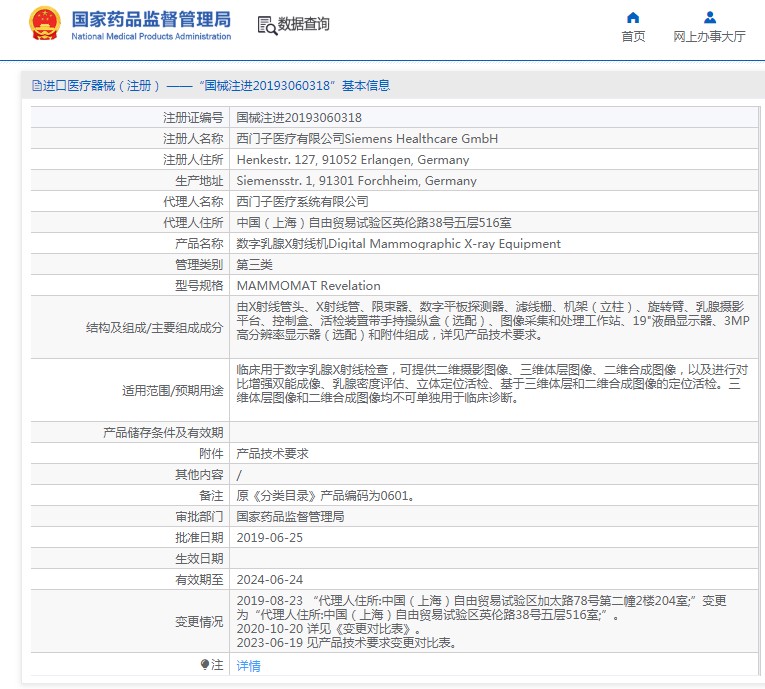Select model MAMMOMAT Revelation
765x689 pixels.
[308, 285]
